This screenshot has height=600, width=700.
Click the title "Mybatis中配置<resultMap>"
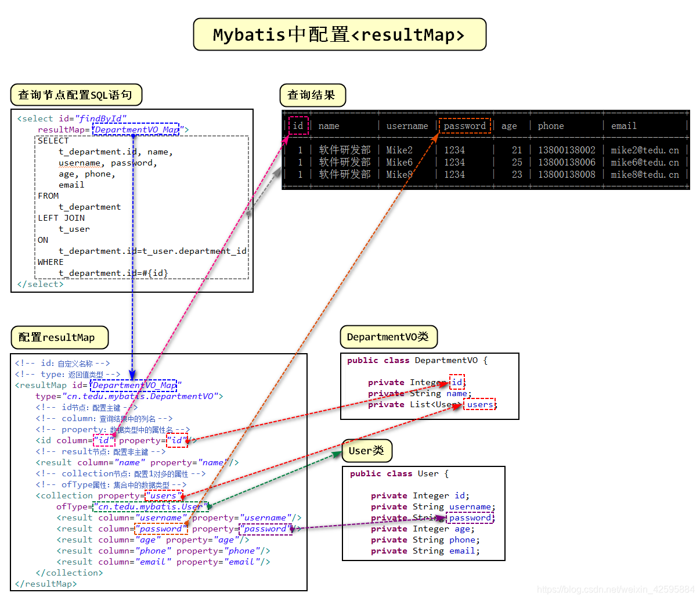[x=340, y=35]
